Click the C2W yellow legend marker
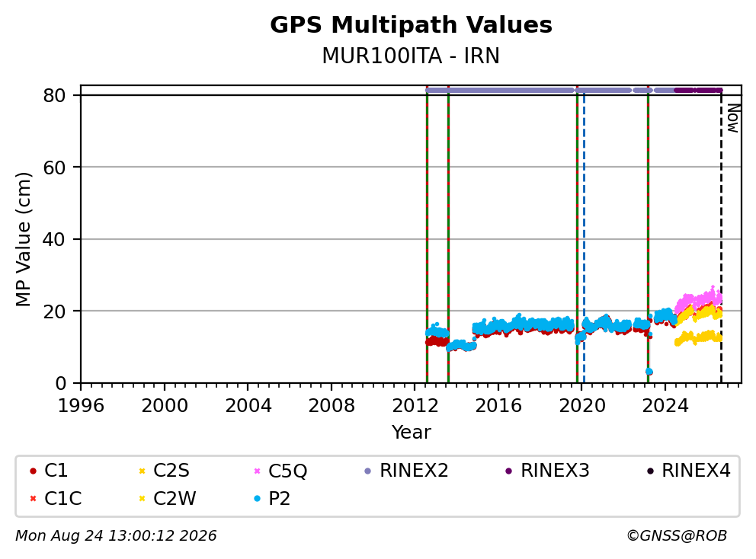 pyautogui.click(x=142, y=499)
